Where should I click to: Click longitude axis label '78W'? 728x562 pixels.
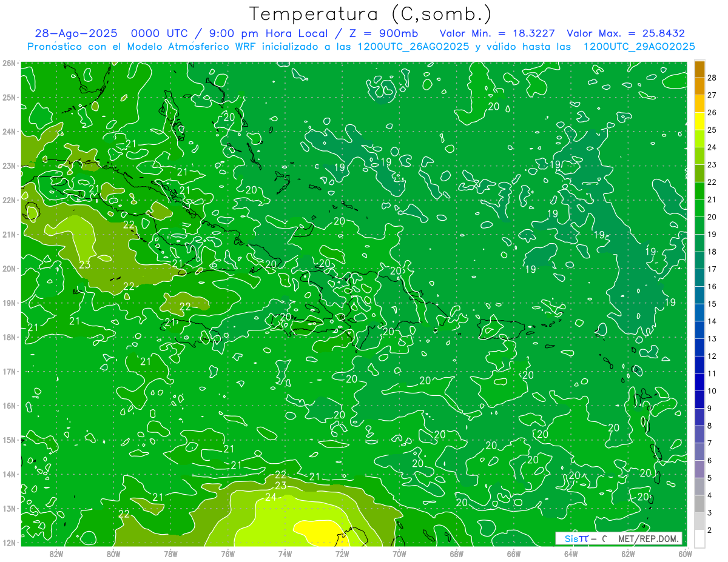pos(170,553)
